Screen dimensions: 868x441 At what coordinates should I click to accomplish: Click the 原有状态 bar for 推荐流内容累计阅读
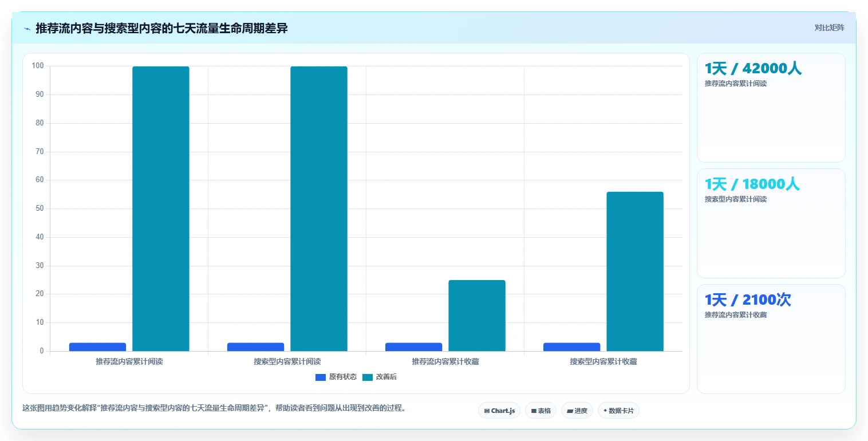coord(97,347)
